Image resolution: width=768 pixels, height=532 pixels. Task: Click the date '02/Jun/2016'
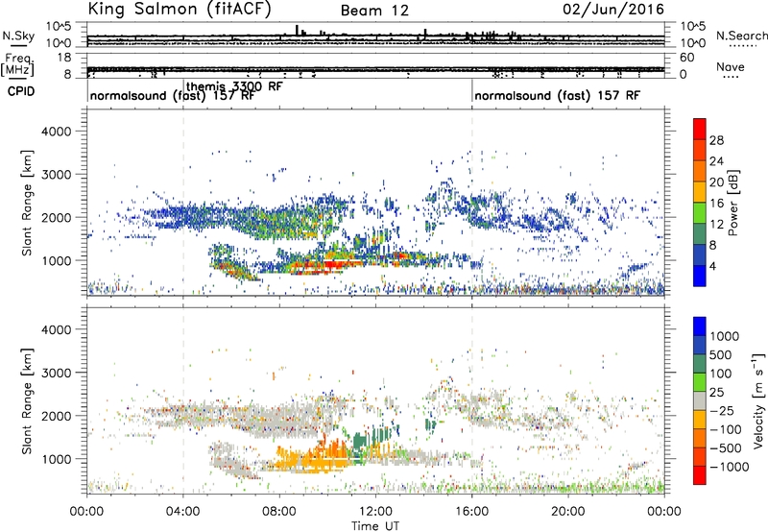pyautogui.click(x=613, y=9)
